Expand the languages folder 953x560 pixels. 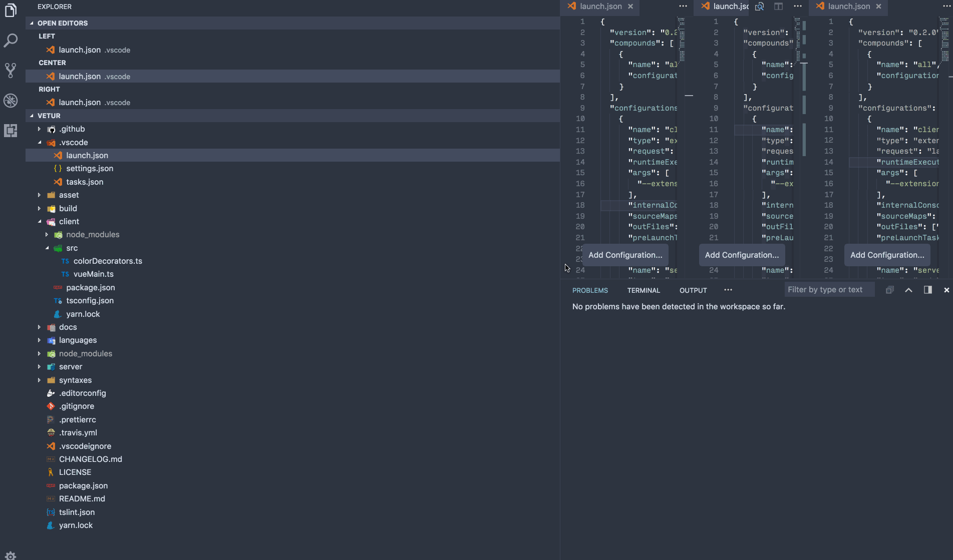click(x=39, y=340)
